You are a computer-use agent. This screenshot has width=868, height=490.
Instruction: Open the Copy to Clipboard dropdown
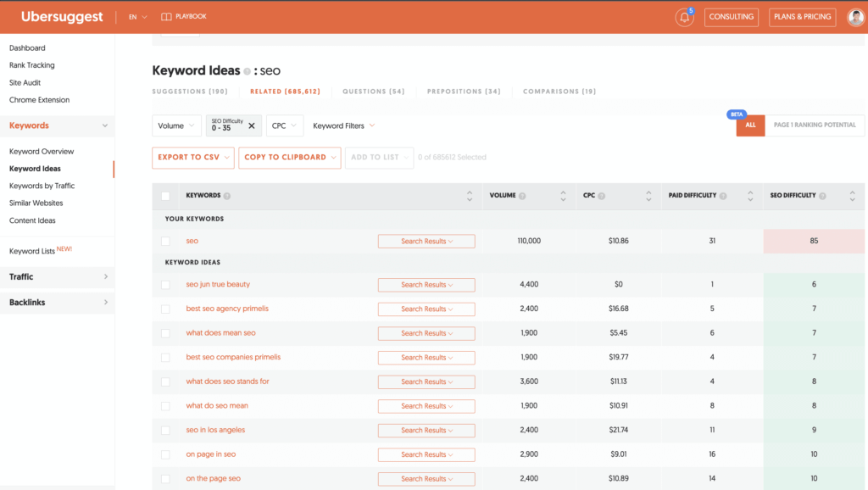coord(290,158)
